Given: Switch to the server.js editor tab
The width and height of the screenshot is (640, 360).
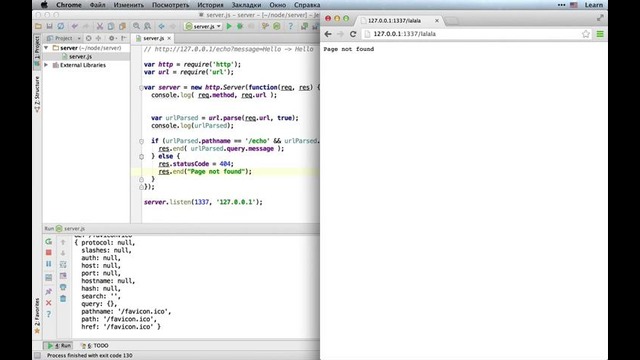Looking at the screenshot, I should pyautogui.click(x=153, y=38).
